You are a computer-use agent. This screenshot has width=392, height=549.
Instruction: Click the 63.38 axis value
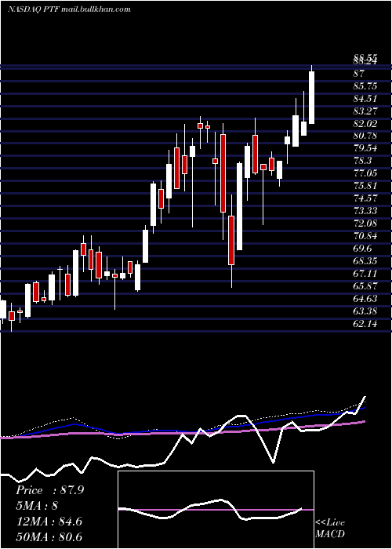point(365,311)
